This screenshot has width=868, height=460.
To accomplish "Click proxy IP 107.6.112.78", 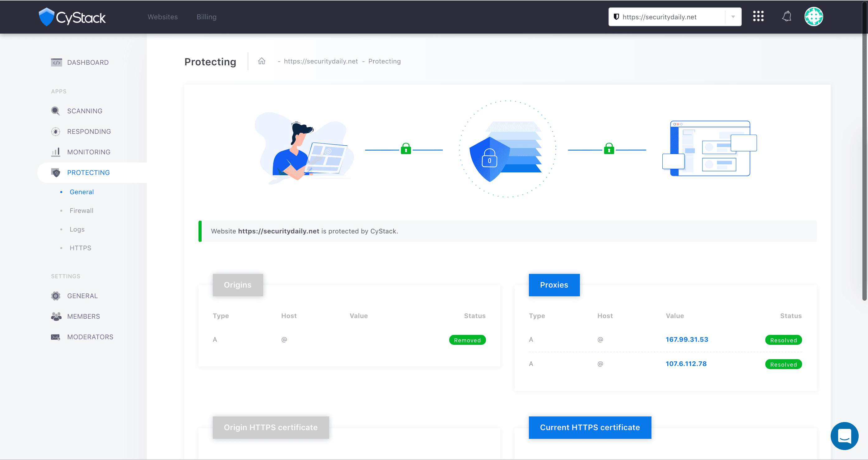I will tap(686, 364).
